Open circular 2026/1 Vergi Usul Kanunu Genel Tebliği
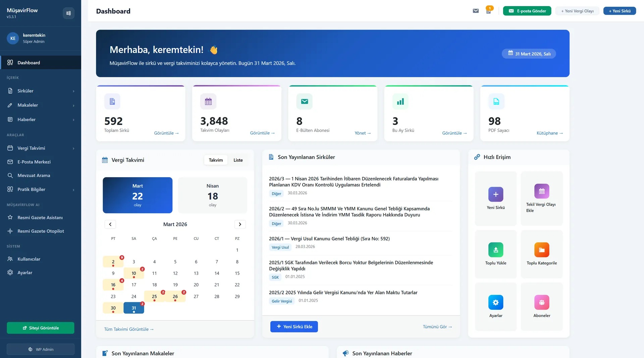 (x=329, y=239)
